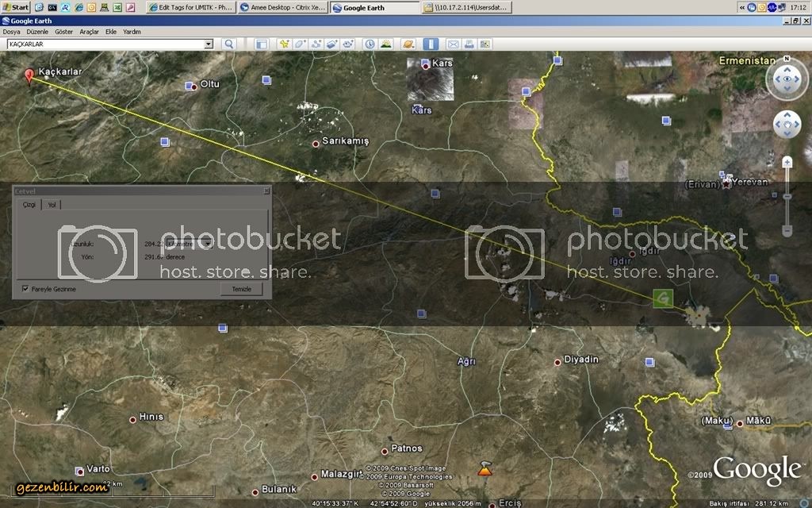Open the Araçlar menu

[89, 32]
